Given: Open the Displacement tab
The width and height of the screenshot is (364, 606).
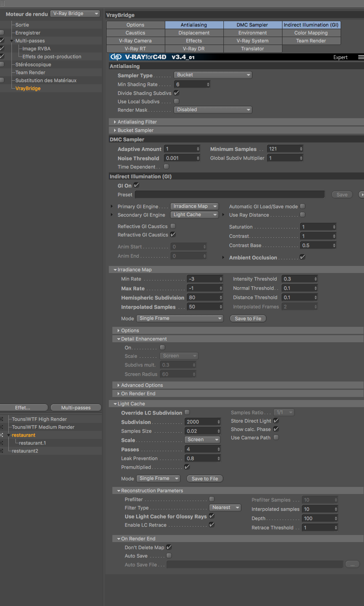Looking at the screenshot, I should click(x=194, y=33).
